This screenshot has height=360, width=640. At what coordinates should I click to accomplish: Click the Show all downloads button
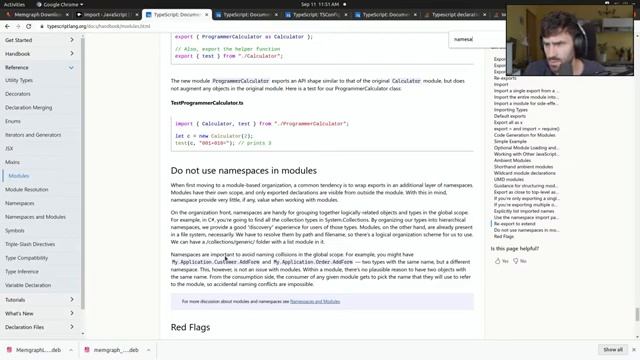point(613,350)
